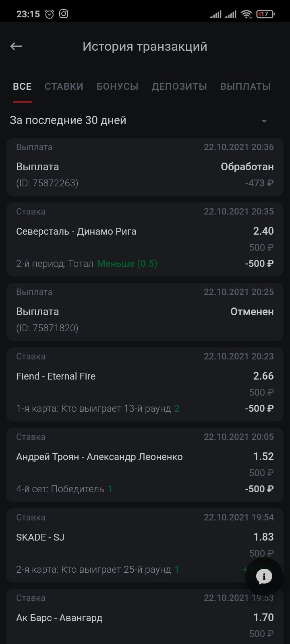290x644 pixels.
Task: Open processed payout ID 75872263
Action: [x=145, y=167]
